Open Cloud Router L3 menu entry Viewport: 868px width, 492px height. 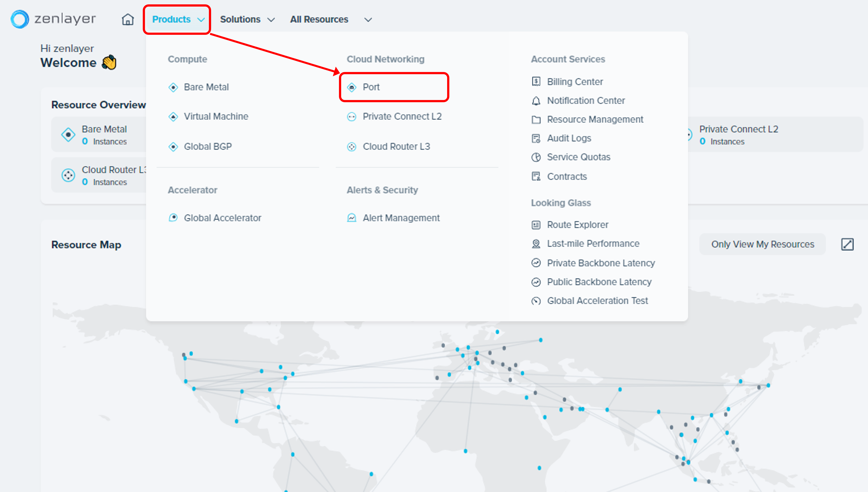396,147
